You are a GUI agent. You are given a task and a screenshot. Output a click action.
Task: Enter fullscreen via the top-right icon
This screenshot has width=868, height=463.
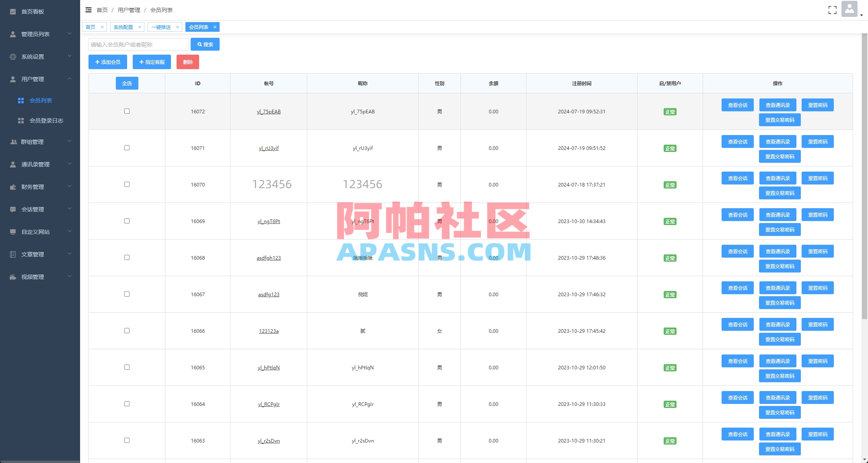[x=832, y=10]
